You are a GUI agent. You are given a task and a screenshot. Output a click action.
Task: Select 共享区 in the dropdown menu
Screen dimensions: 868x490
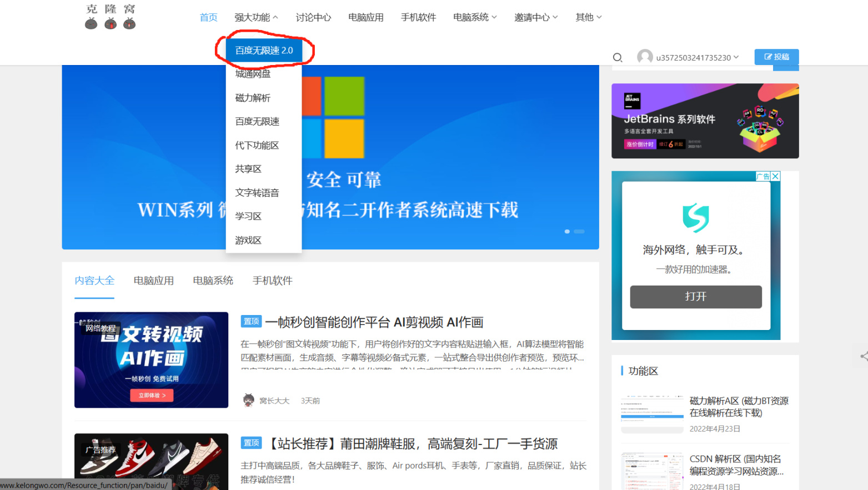(x=264, y=169)
